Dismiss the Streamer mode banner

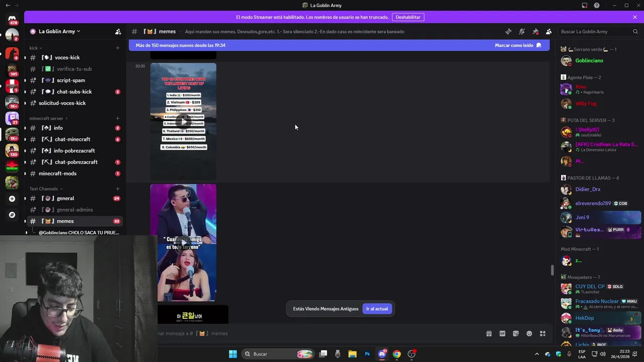[635, 17]
